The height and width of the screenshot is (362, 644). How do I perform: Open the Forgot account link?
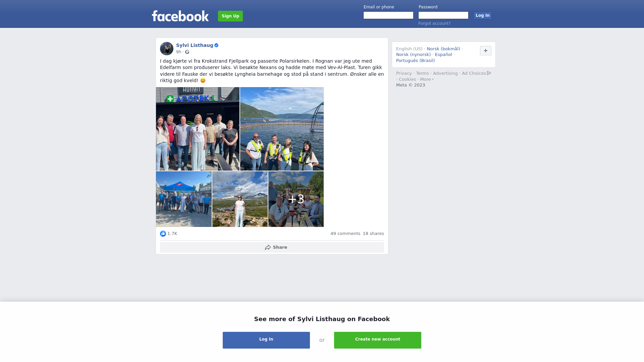(434, 23)
